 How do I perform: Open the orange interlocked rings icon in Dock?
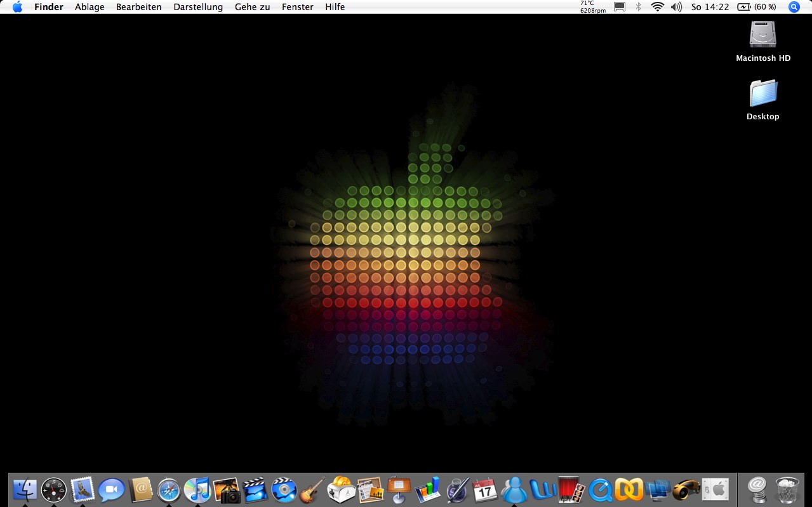629,490
